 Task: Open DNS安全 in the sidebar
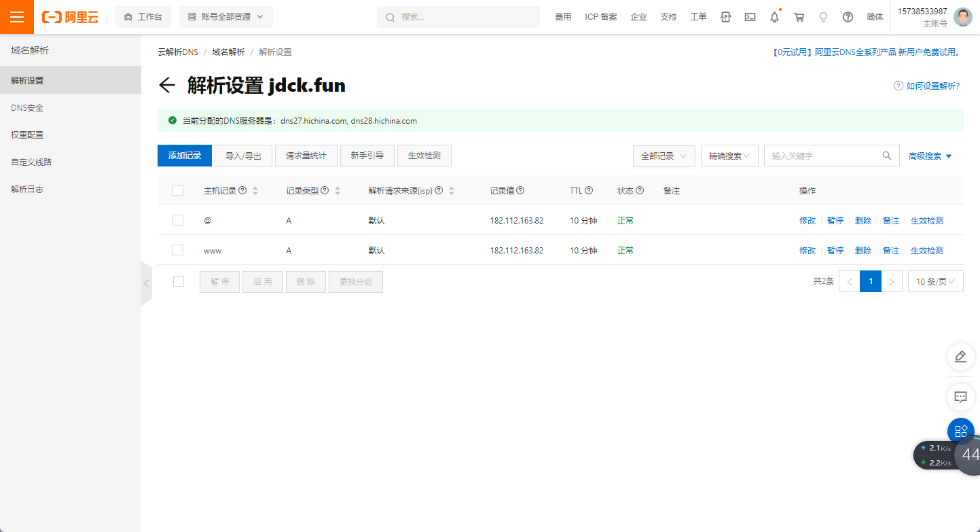pyautogui.click(x=71, y=107)
